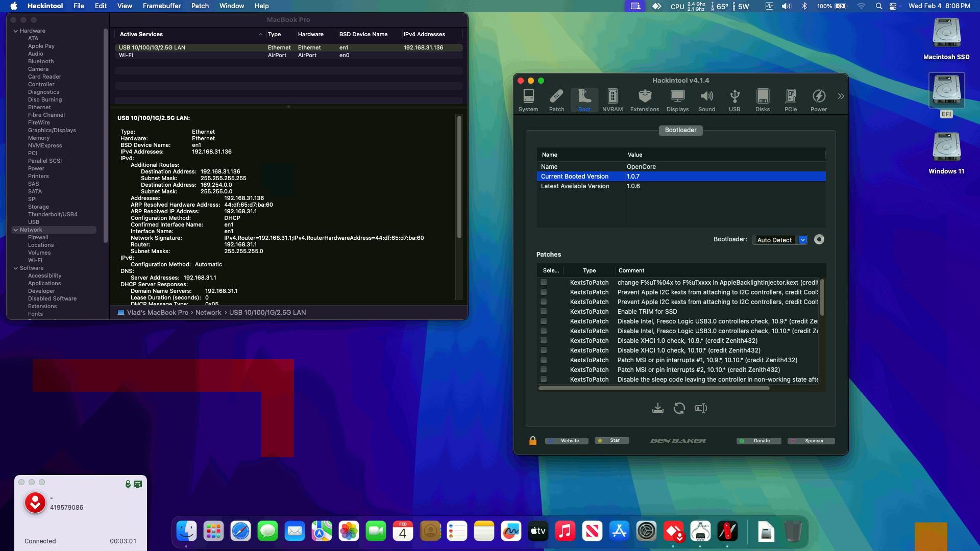Select Firewall in the sidebar
Screen dimensions: 980x551
(x=38, y=238)
